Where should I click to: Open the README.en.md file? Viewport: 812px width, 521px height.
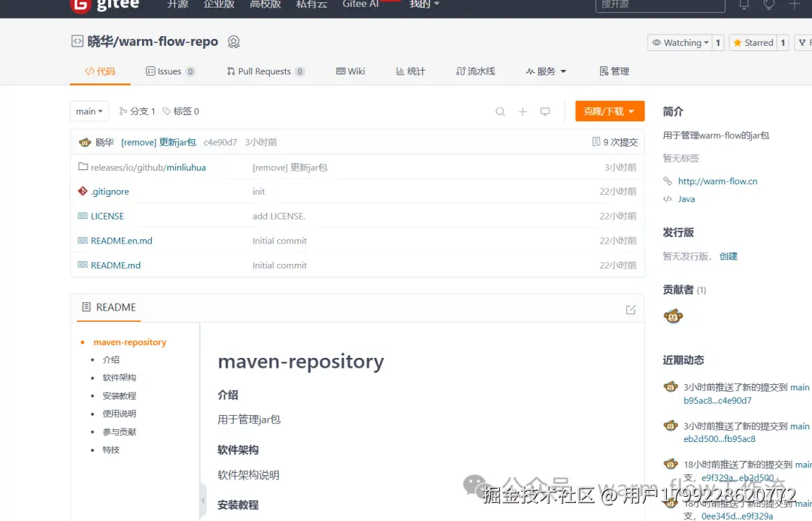click(x=122, y=241)
